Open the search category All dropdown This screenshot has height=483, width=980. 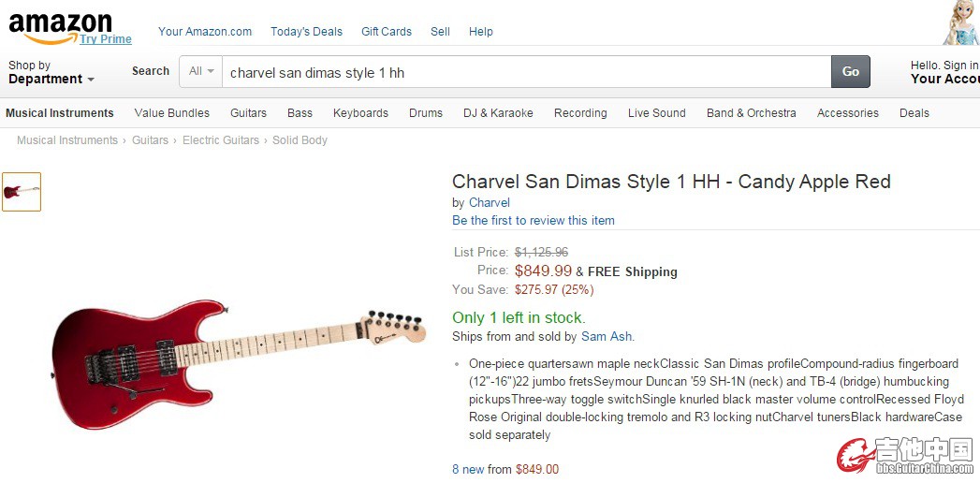(202, 71)
